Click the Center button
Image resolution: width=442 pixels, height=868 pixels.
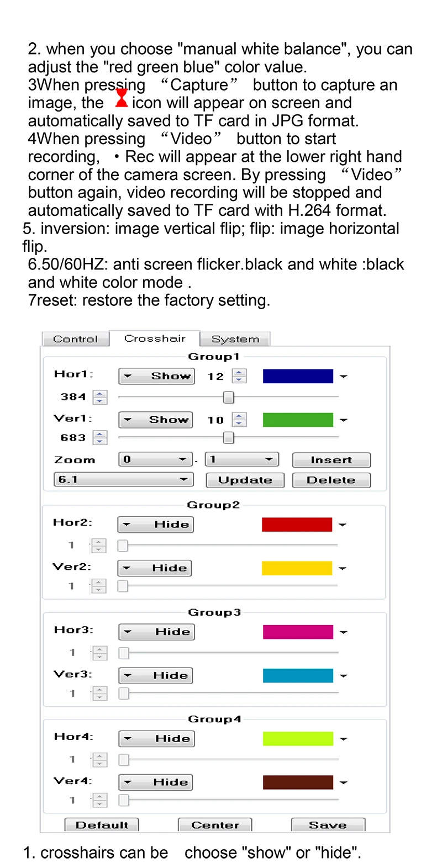point(215,825)
